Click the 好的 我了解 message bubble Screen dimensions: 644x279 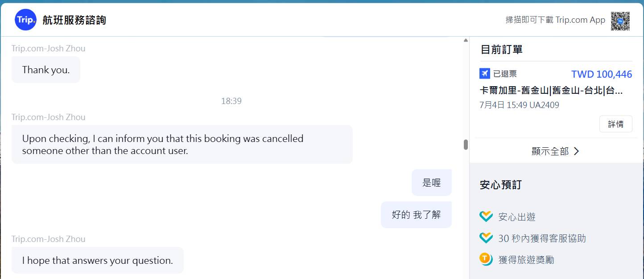[x=416, y=215]
